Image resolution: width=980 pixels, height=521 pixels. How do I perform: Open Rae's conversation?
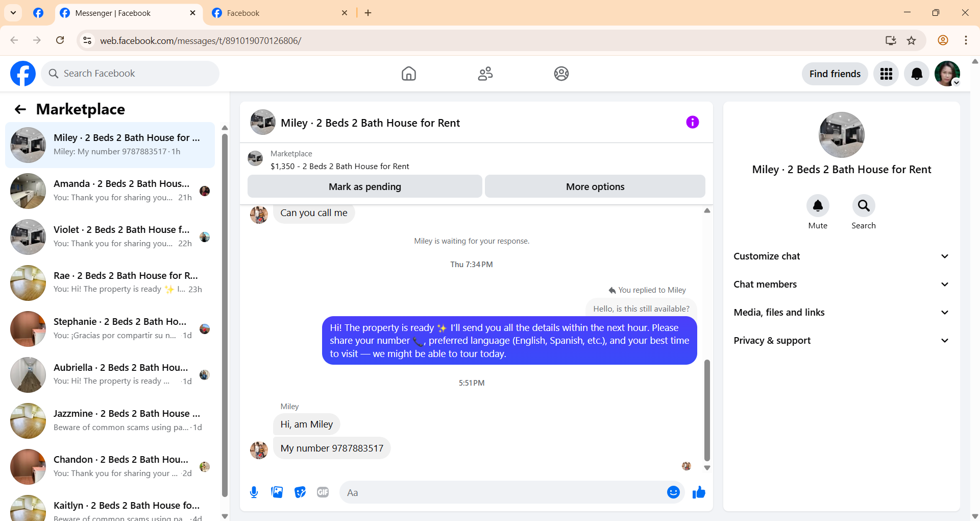[110, 282]
